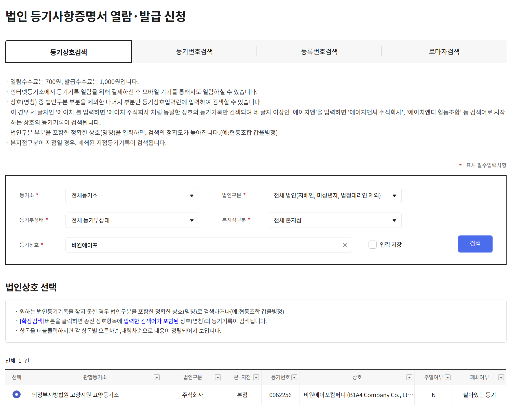Expand the 법인구분 전체 법인 dropdown
Viewport: 516px width, 420px height.
(x=334, y=195)
